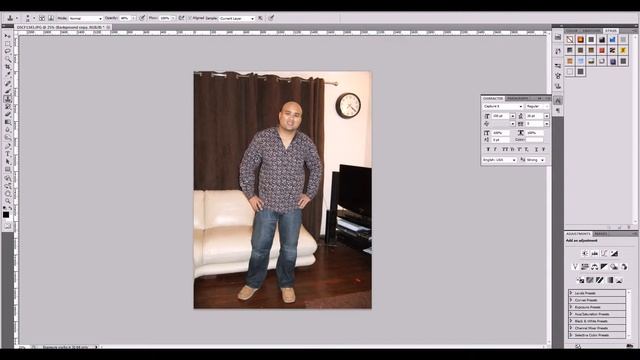Viewport: 640px width, 360px height.
Task: Open the Character panel dock icon
Action: tap(558, 100)
